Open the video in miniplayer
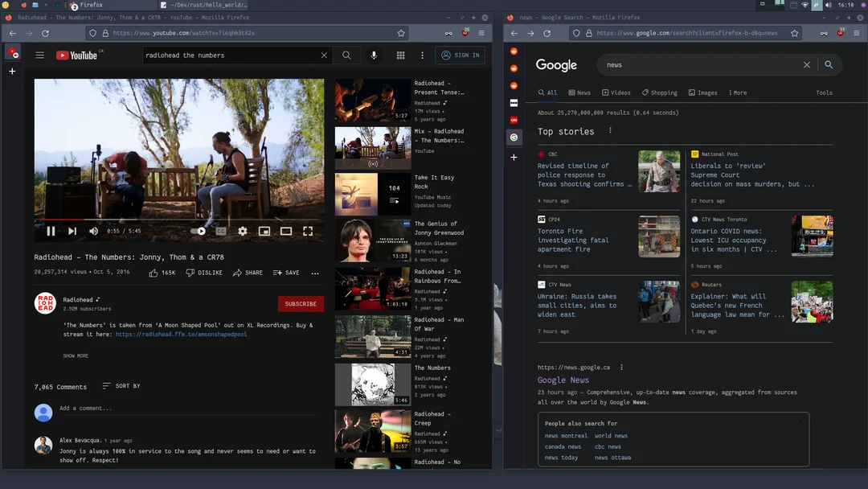868x489 pixels. (x=264, y=231)
